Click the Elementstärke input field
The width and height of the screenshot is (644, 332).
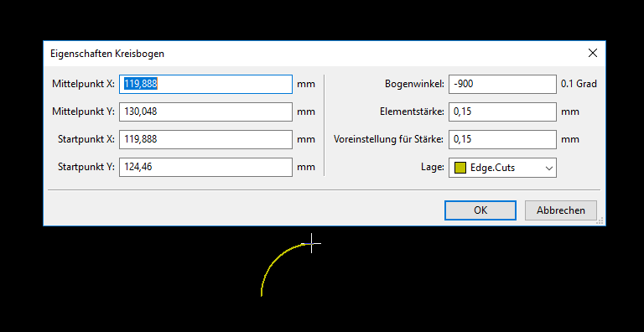pos(502,112)
